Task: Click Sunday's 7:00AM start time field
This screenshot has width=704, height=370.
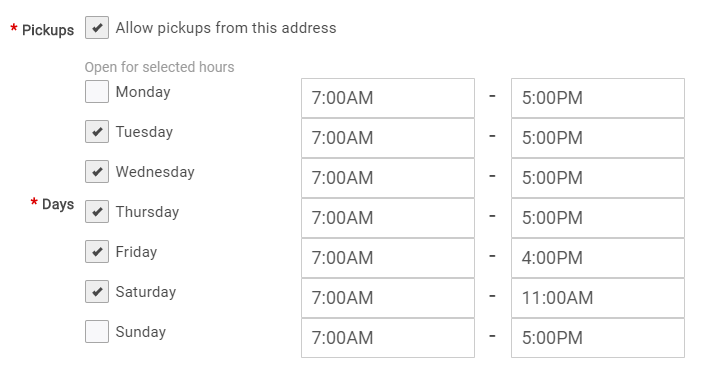Action: click(x=388, y=338)
